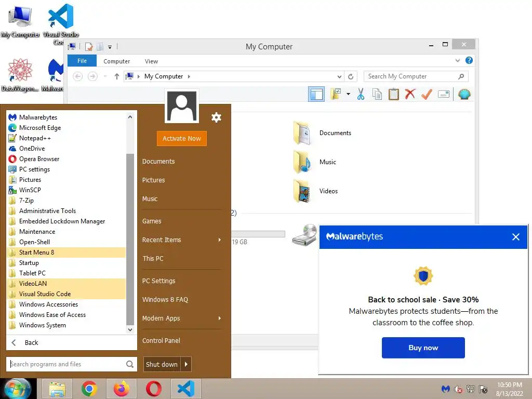Click the Copy icon in toolbar
Image resolution: width=532 pixels, height=399 pixels.
[377, 95]
